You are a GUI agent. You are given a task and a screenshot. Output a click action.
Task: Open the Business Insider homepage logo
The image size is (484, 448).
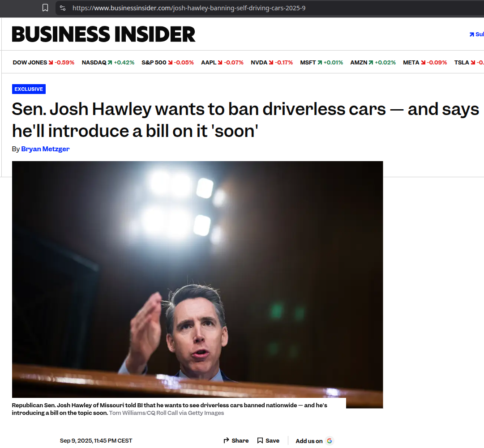pyautogui.click(x=103, y=34)
